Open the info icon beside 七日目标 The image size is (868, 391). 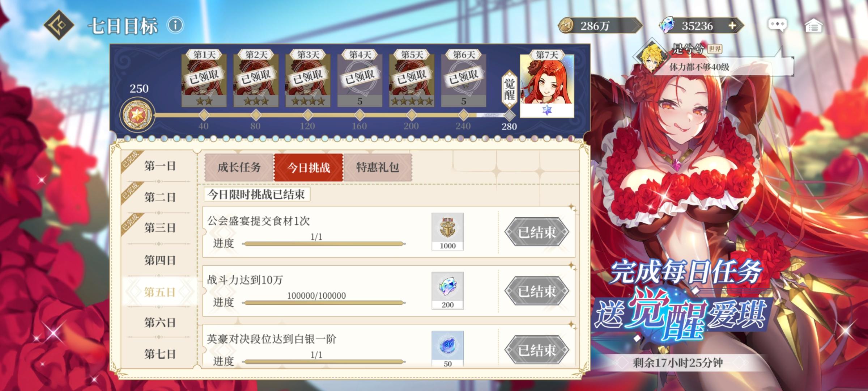(176, 25)
